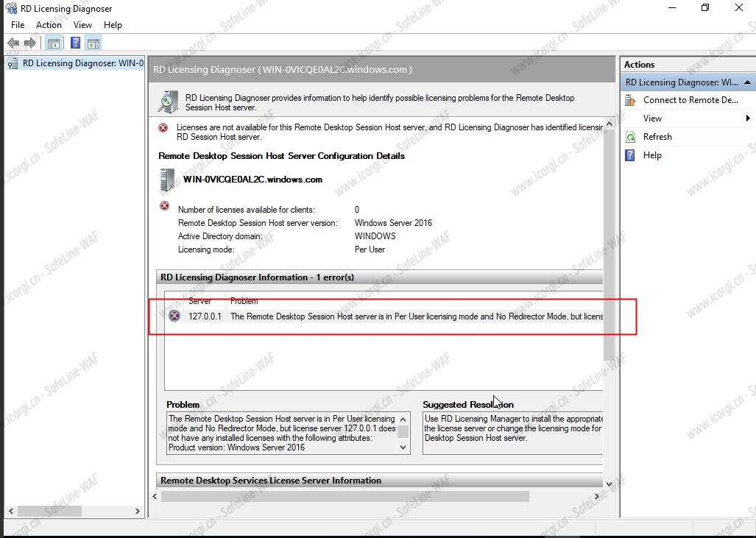
Task: Click the 'Remote Desktop Session Host server version:' label
Action: click(x=258, y=223)
